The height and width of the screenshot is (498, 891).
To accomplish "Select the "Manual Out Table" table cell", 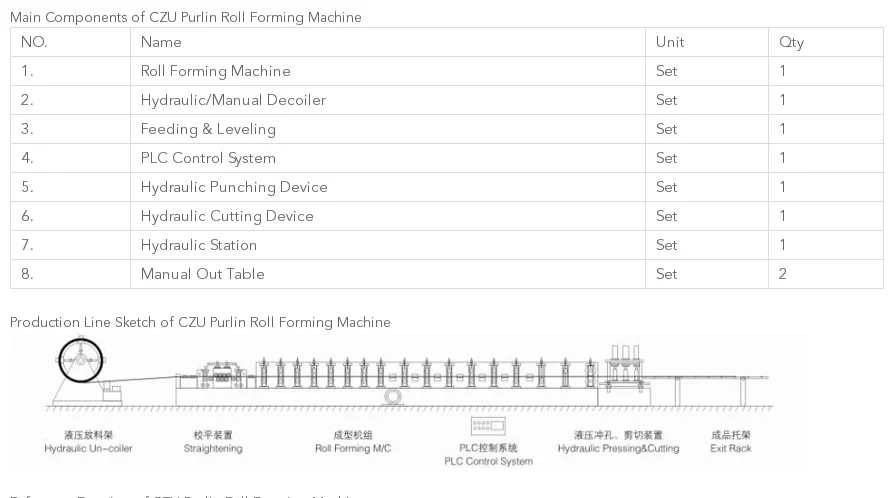I will pos(203,274).
